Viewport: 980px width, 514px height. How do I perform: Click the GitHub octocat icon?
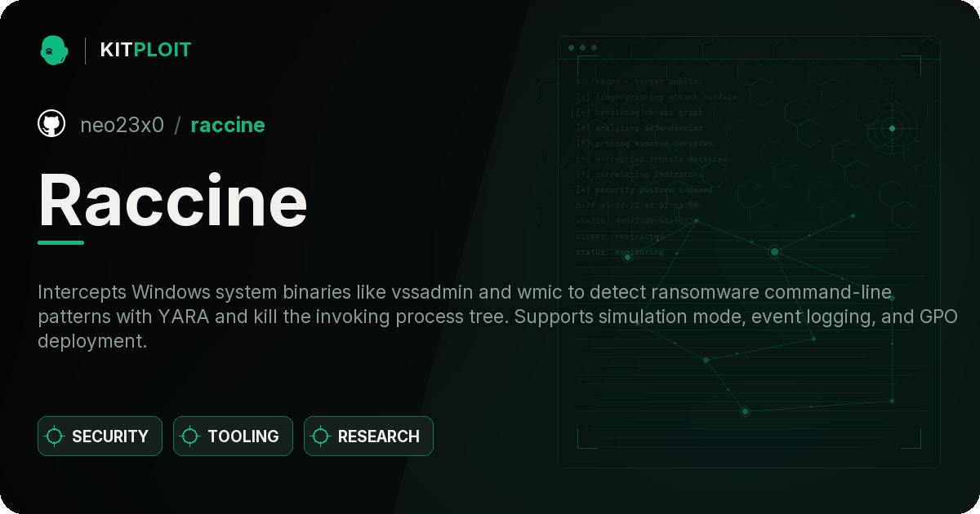tap(51, 124)
